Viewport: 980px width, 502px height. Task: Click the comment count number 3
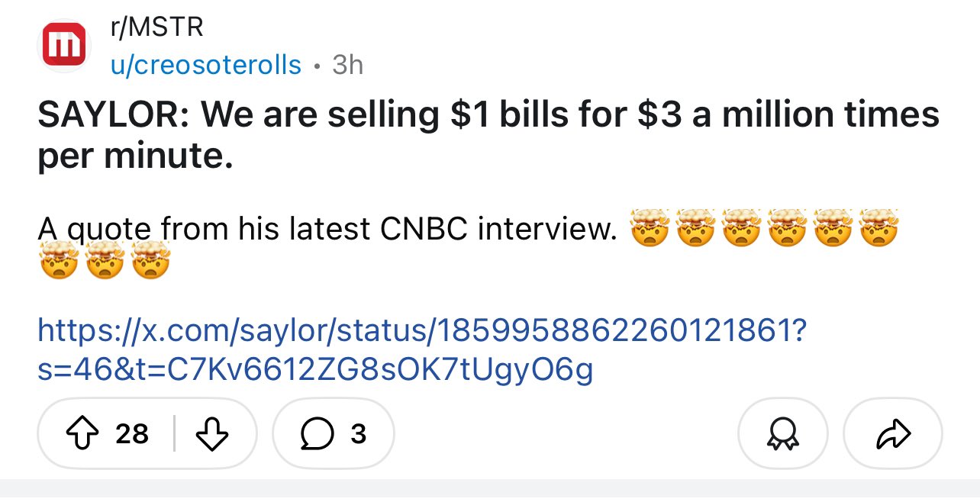[x=358, y=434]
